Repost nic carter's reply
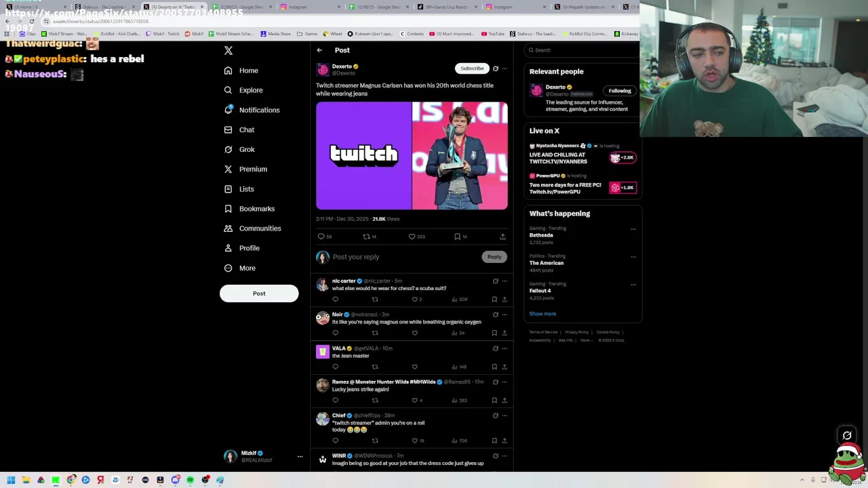Image resolution: width=868 pixels, height=488 pixels. (375, 299)
